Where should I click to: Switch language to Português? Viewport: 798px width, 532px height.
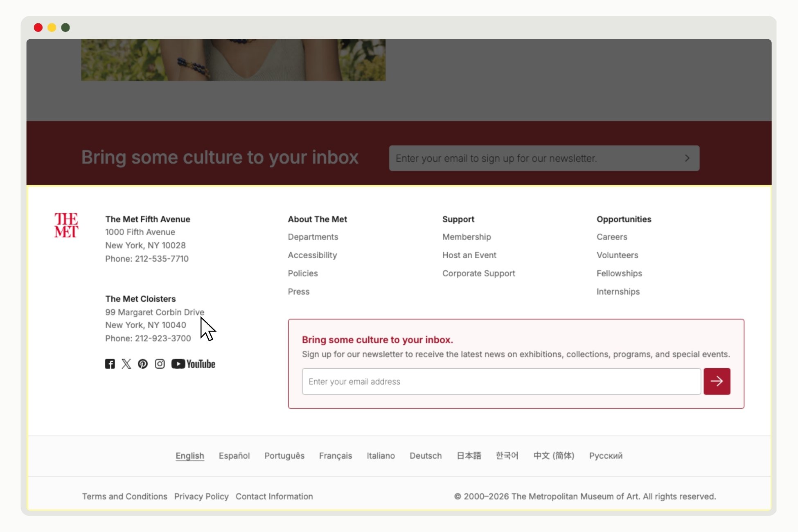pyautogui.click(x=284, y=456)
